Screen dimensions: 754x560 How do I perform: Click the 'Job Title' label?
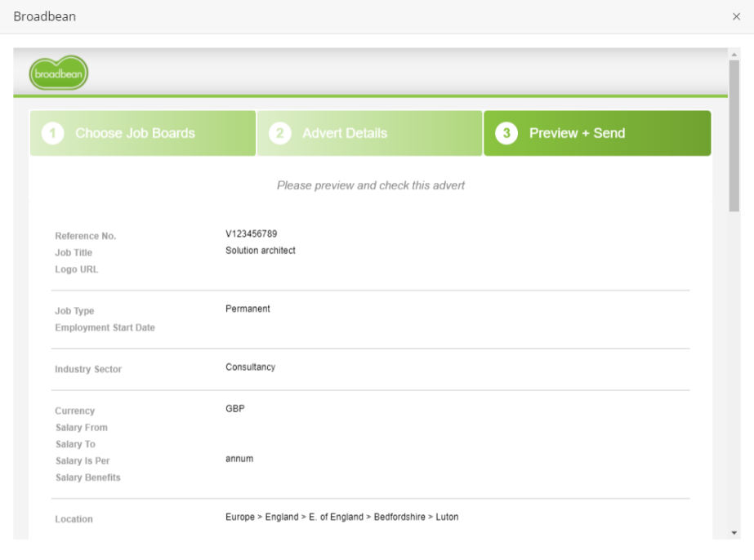(74, 252)
